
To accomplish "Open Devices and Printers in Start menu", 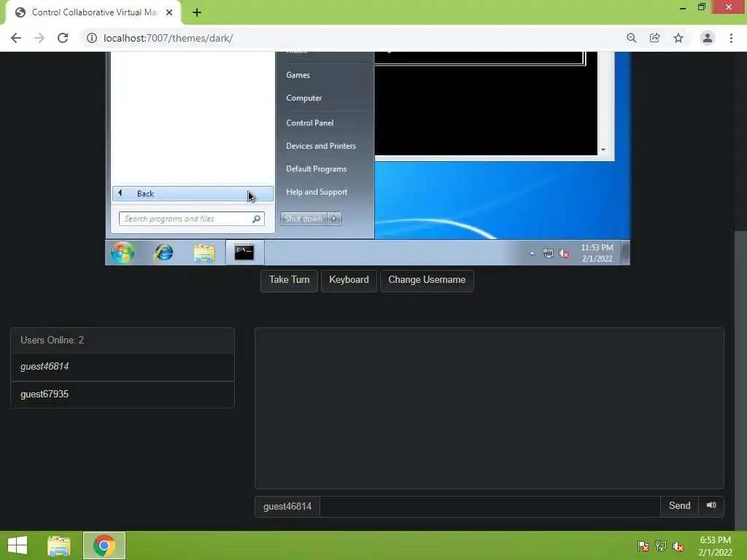I will 321,146.
